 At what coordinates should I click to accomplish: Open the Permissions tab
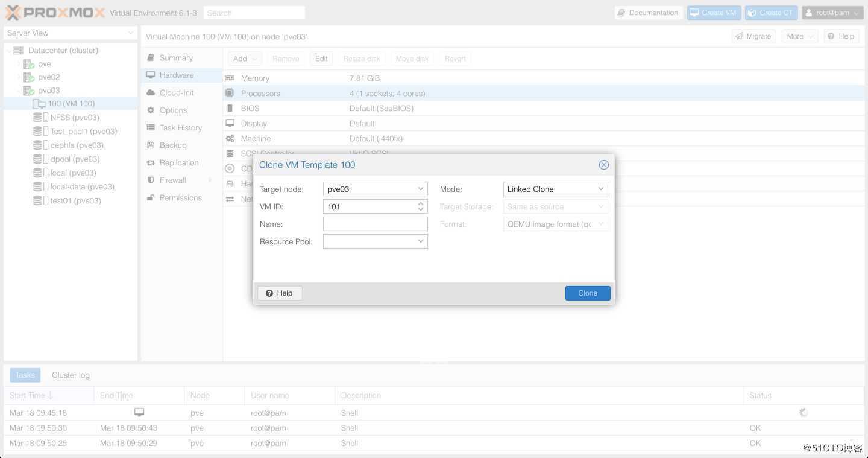pyautogui.click(x=181, y=198)
